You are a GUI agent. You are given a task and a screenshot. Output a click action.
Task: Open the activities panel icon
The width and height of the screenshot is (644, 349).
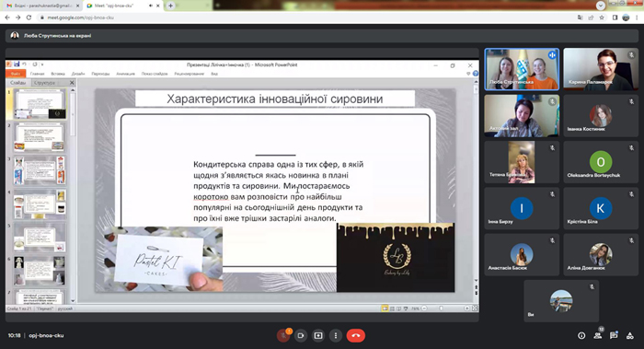tap(629, 335)
